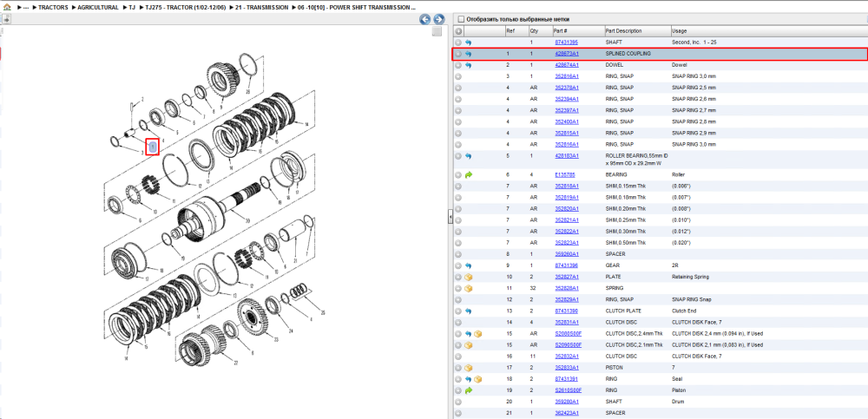Click the package icon on PLATE 352827A1 row

(x=468, y=277)
